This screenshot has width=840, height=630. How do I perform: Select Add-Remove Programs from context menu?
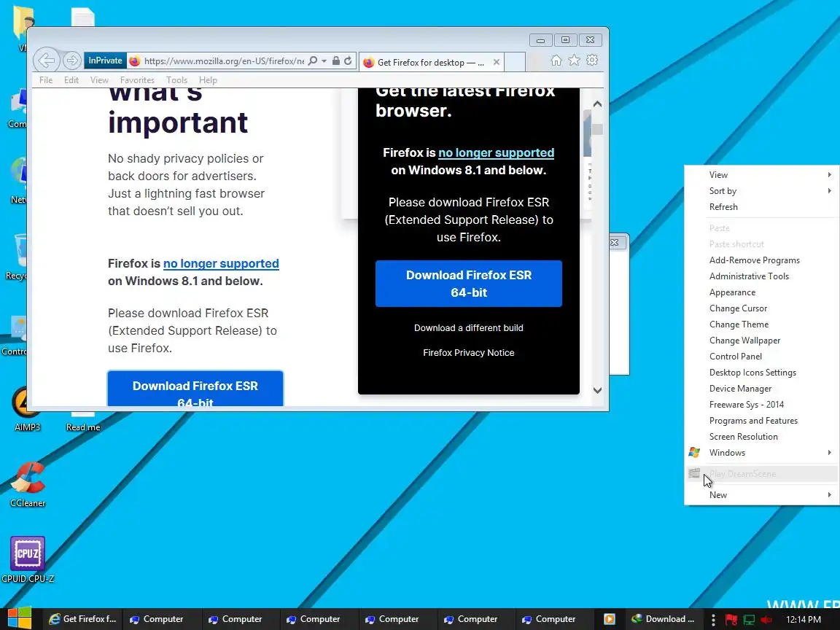click(x=762, y=260)
